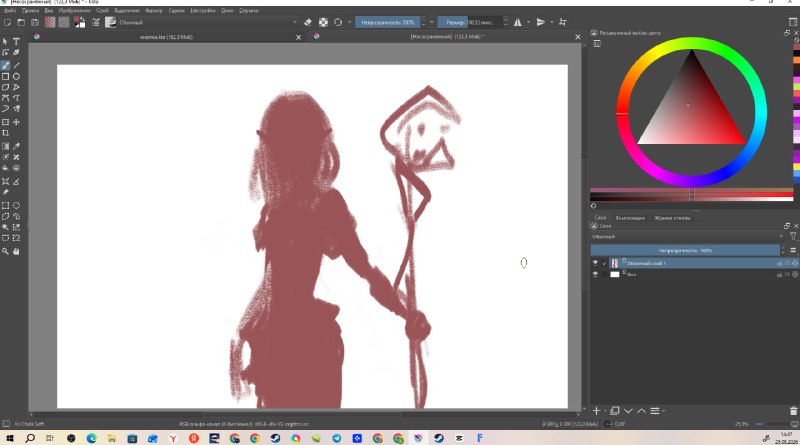Open the add layer dropdown arrow
Image resolution: width=800 pixels, height=445 pixels.
click(606, 411)
